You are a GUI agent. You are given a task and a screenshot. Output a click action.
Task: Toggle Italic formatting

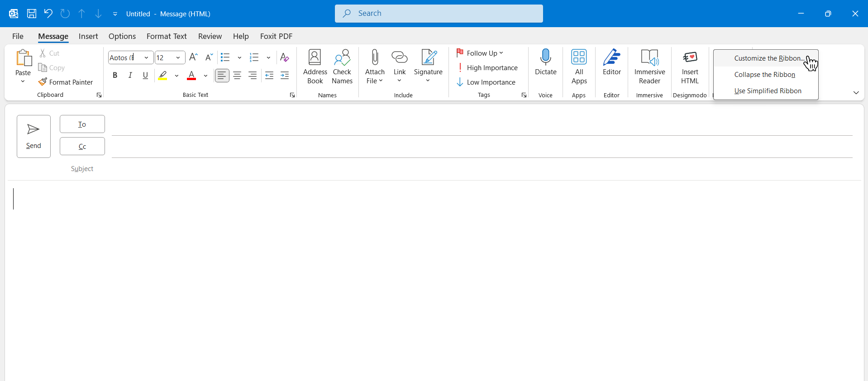pos(130,76)
